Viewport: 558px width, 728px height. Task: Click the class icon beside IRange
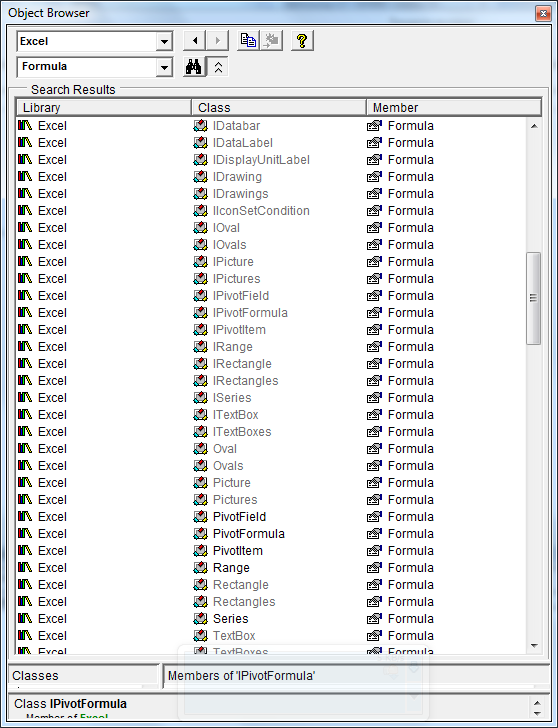coord(200,346)
